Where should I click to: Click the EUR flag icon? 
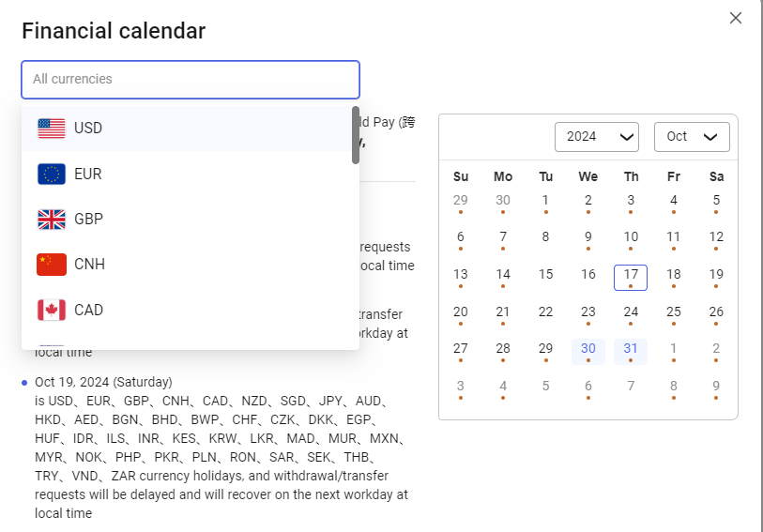tap(52, 174)
